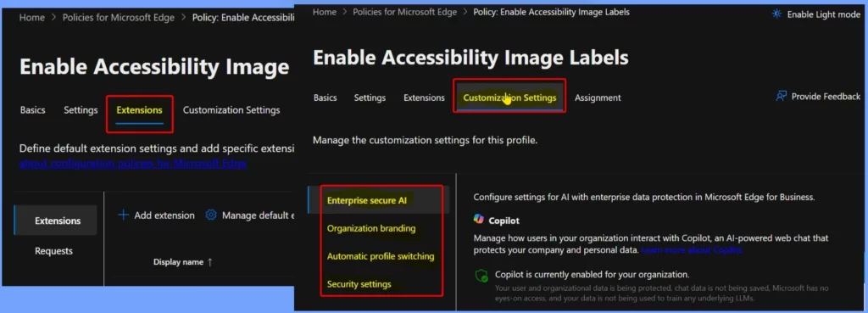Image resolution: width=868 pixels, height=313 pixels.
Task: Open Policies for Microsoft Edge breadcrumb, right window
Action: [x=403, y=12]
